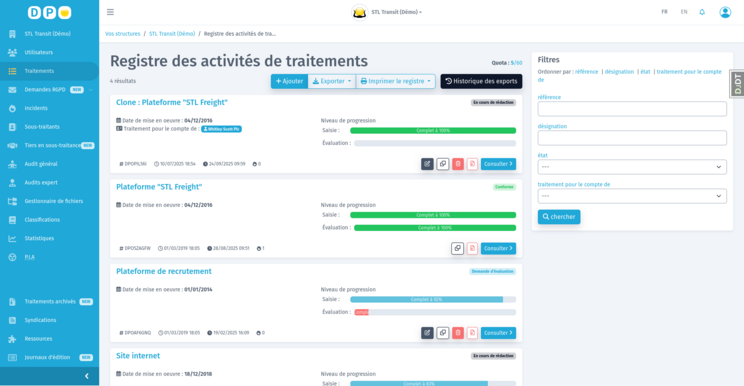Open Vos structures breadcrumb
Viewport: 744px width, 386px height.
pos(122,34)
